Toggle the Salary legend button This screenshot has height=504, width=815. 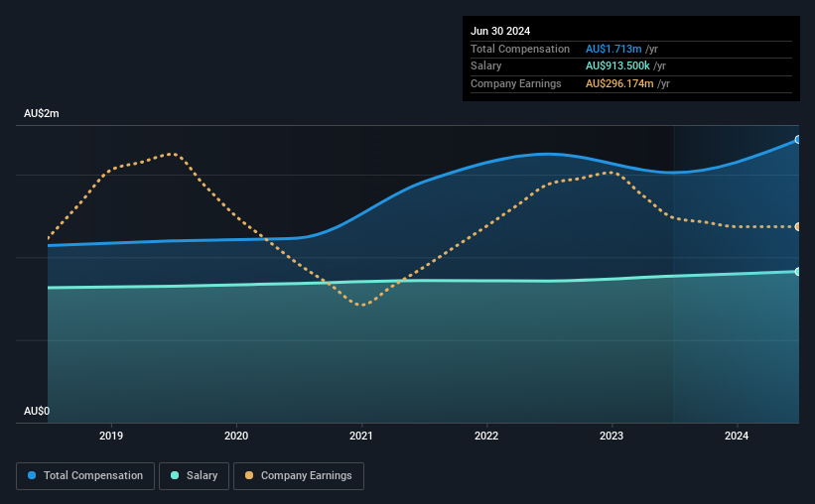tap(194, 476)
